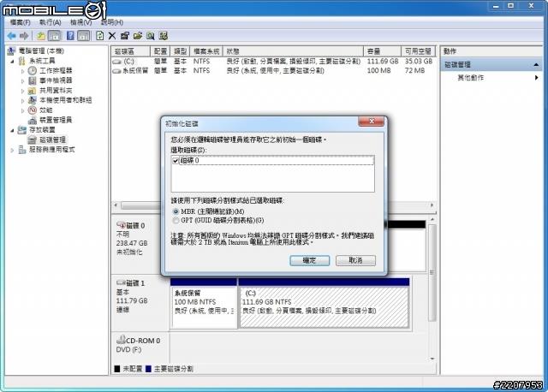Expand the 服務與應用程式 tree node
548x392 pixels.
click(12, 151)
